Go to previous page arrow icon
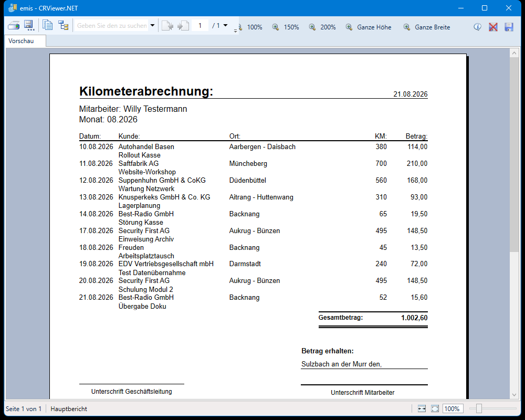The width and height of the screenshot is (525, 420). tap(167, 25)
